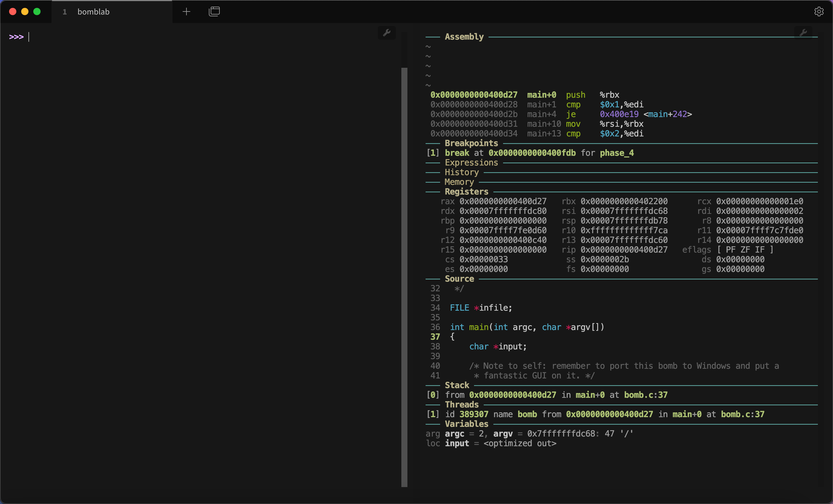Collapse the Source section

click(x=459, y=278)
